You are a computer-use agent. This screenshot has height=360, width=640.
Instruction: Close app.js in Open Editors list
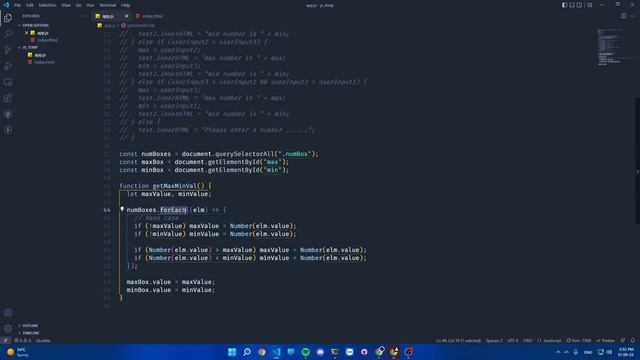27,33
